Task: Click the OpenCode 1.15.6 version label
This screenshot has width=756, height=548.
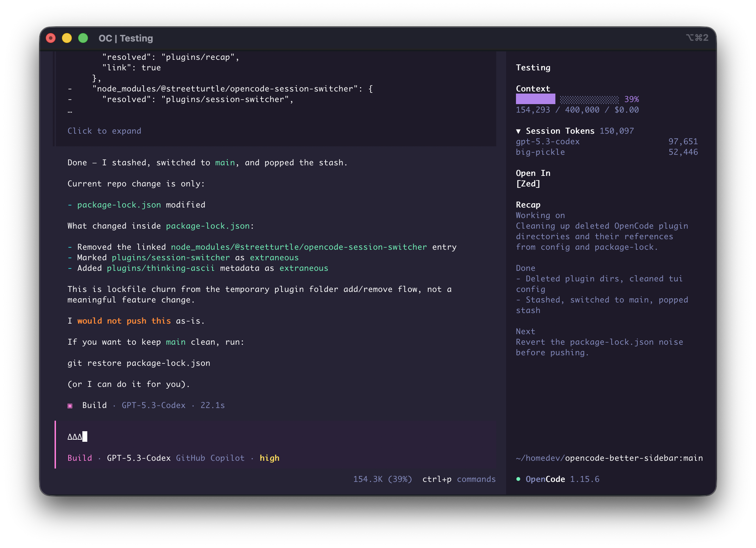Action: pos(562,479)
